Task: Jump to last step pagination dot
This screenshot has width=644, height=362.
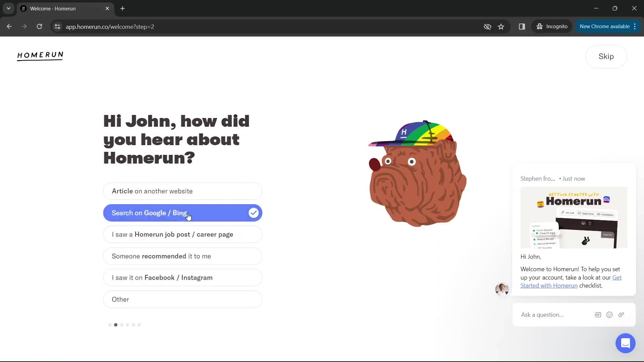Action: coord(139,325)
